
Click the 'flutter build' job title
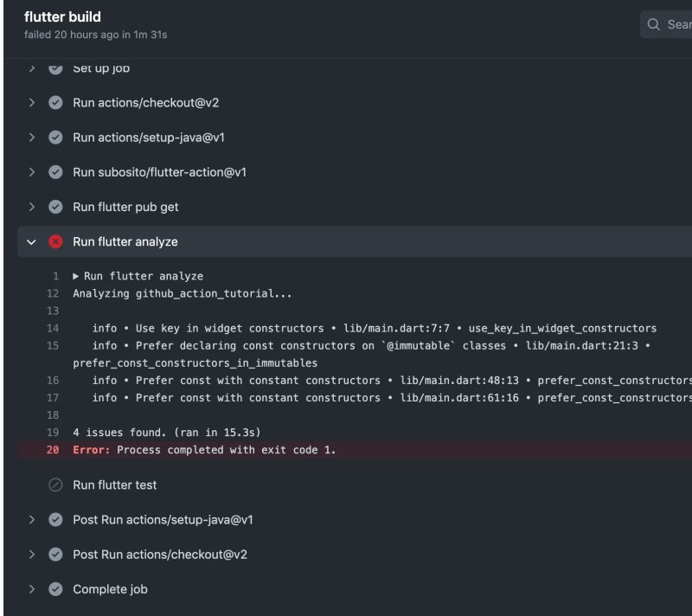tap(62, 16)
